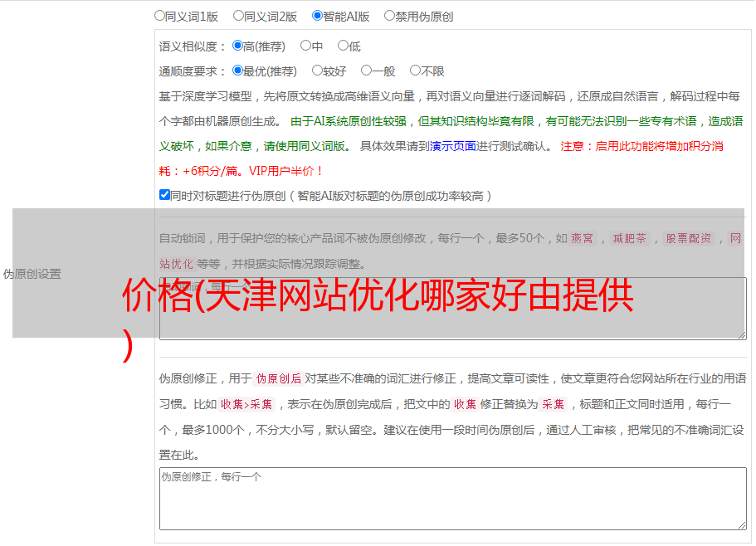The image size is (756, 546).
Task: Set 语义相似度 to 高(推荐)
Action: pos(237,46)
